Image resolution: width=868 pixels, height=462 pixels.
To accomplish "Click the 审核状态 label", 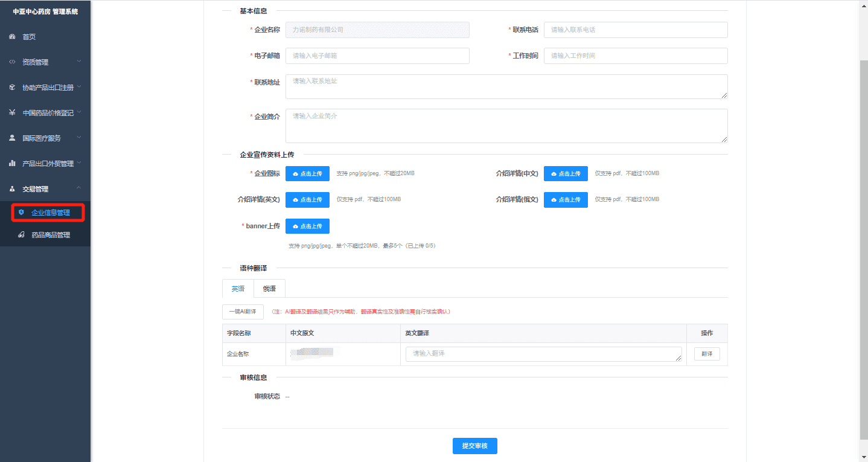I will (267, 397).
